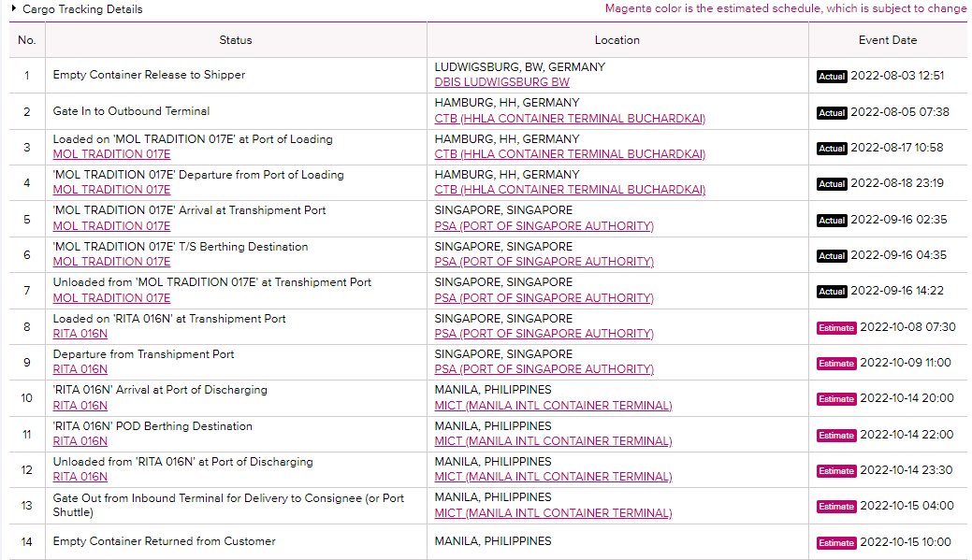
Task: Click Estimate badge for 2022-10-14 22:00
Action: tap(836, 436)
